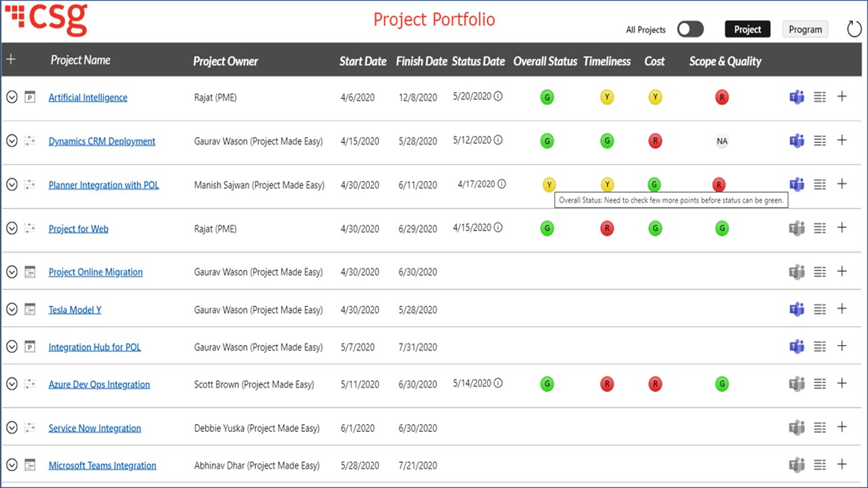Viewport: 868px width, 488px height.
Task: Click red Scope & Quality indicator for Artificial Intelligence
Action: click(722, 98)
